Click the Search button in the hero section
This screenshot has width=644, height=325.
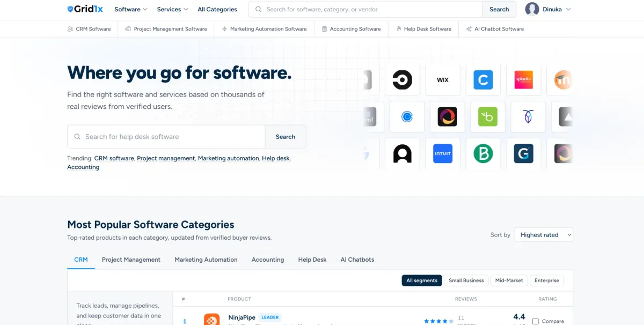(x=286, y=137)
